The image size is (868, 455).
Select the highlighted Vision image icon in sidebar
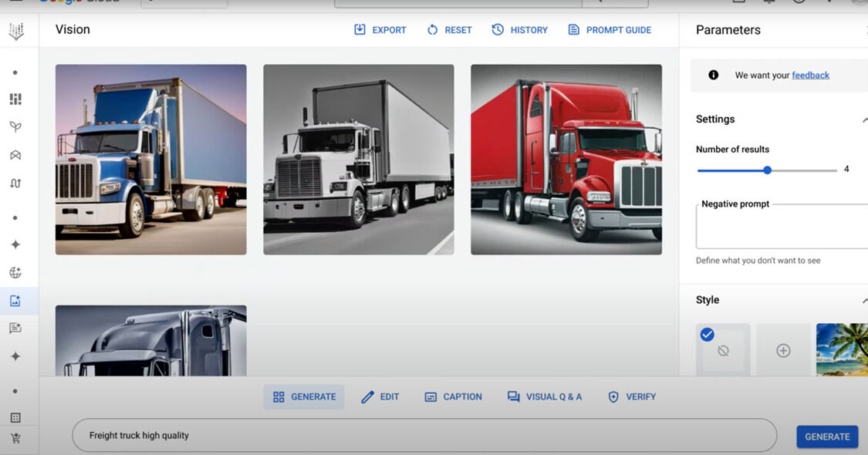click(15, 301)
